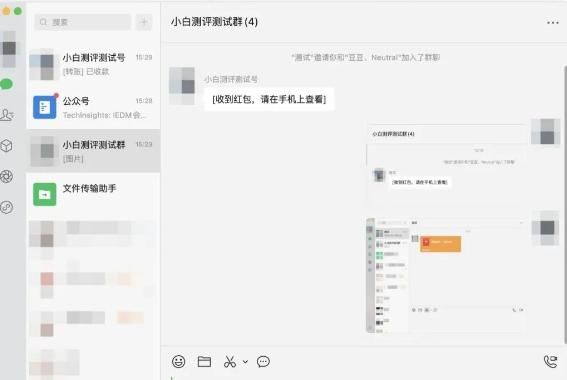Start a voice or video call
The image size is (567, 380).
click(x=551, y=362)
